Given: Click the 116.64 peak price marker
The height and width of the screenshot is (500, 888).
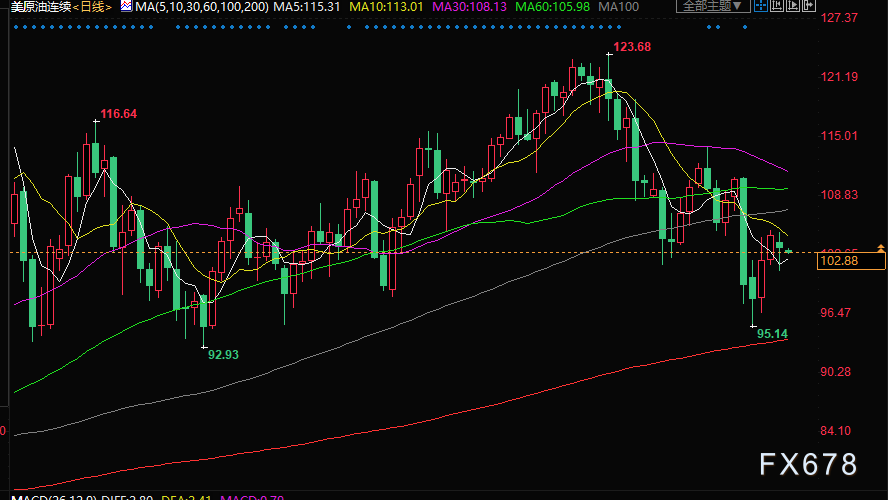Looking at the screenshot, I should pyautogui.click(x=118, y=114).
